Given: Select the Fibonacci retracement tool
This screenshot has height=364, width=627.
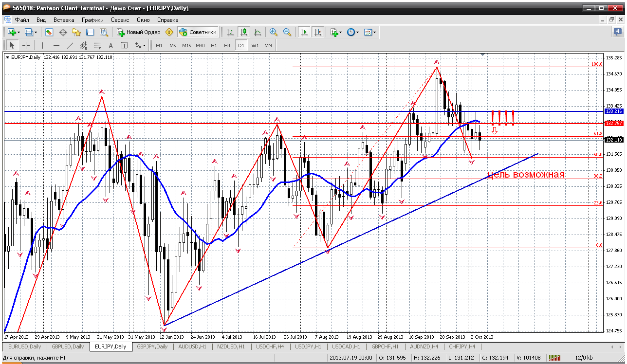Looking at the screenshot, I should pyautogui.click(x=97, y=45).
